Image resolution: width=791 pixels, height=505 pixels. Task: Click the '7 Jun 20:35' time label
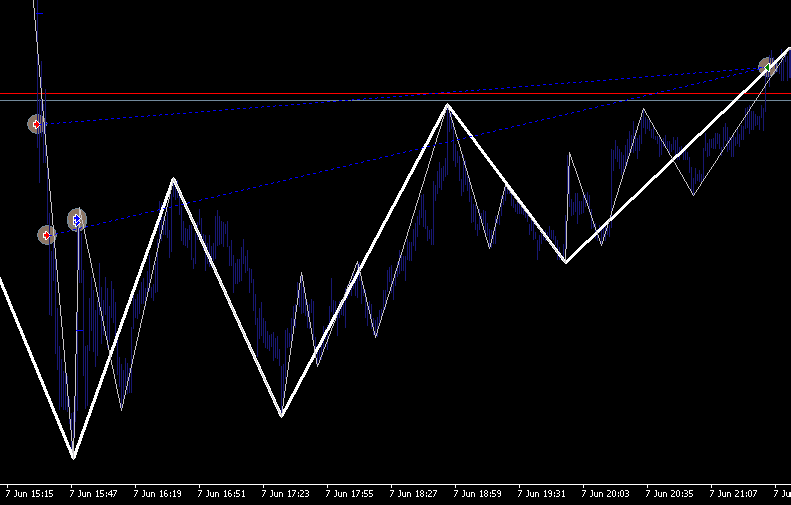click(670, 493)
